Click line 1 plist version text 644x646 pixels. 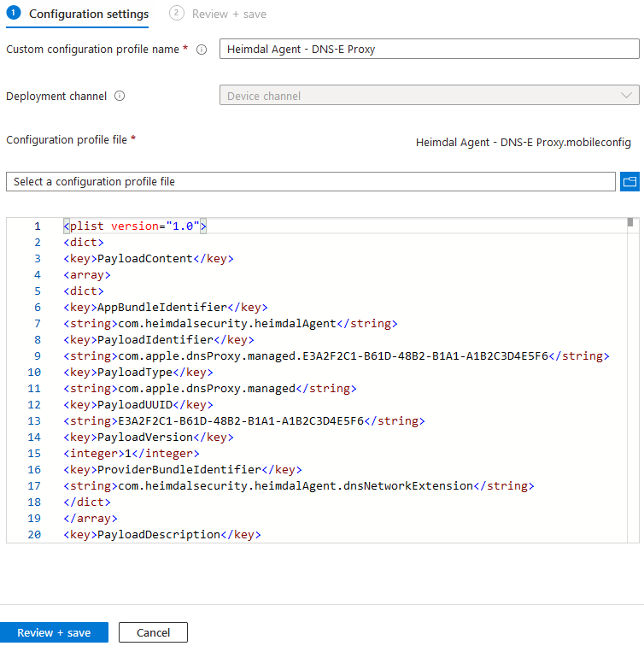(135, 226)
